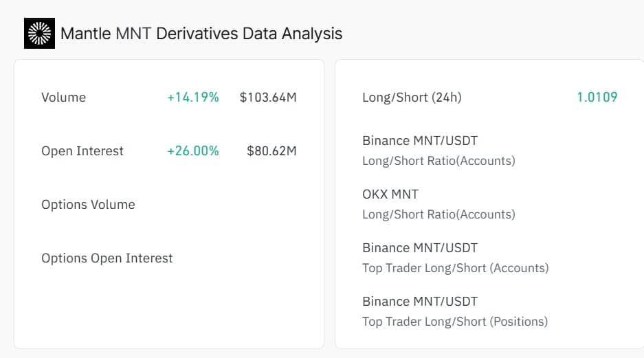The width and height of the screenshot is (644, 358).
Task: Click empty area below Options Open Interest
Action: click(x=168, y=309)
